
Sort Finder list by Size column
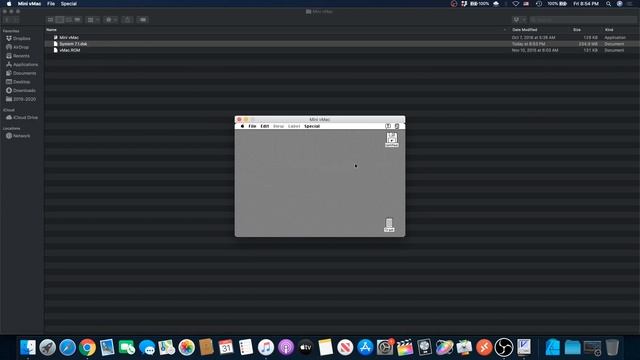point(577,30)
